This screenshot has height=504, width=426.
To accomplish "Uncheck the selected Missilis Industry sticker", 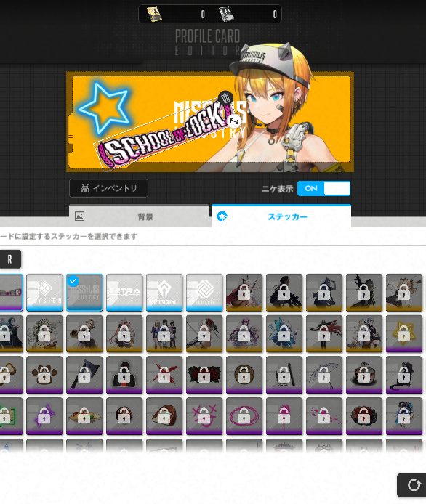I will (x=84, y=293).
